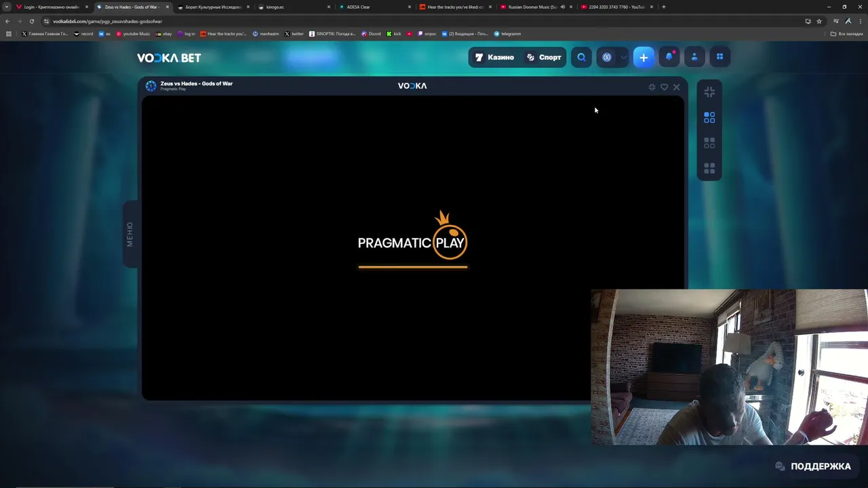Open the ПОДДЕРЖКА support chat
The height and width of the screenshot is (488, 868).
click(x=813, y=466)
